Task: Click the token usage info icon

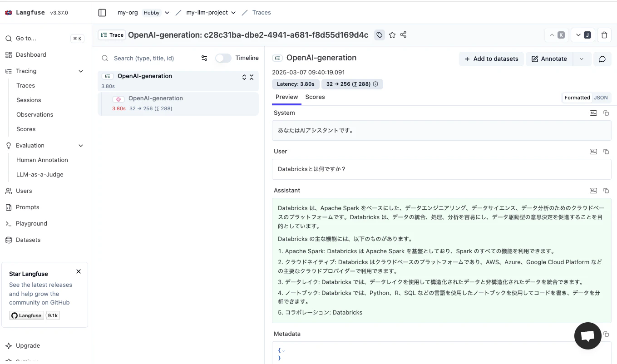Action: point(375,84)
